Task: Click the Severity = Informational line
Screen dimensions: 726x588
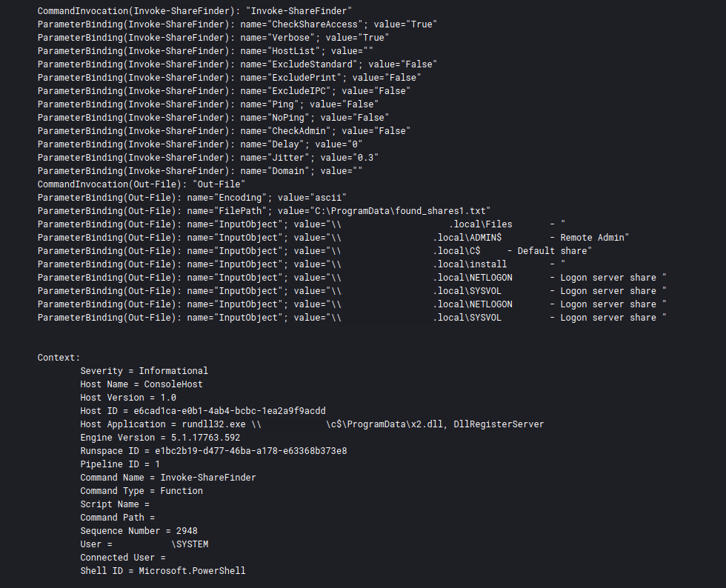Action: coord(144,371)
